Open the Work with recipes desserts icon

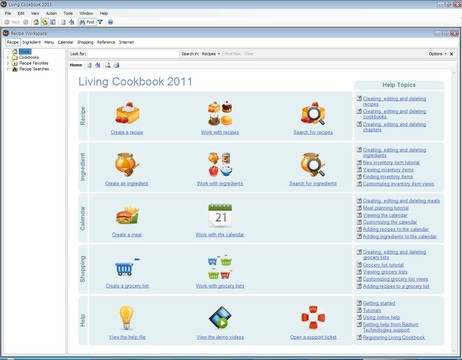tap(220, 113)
